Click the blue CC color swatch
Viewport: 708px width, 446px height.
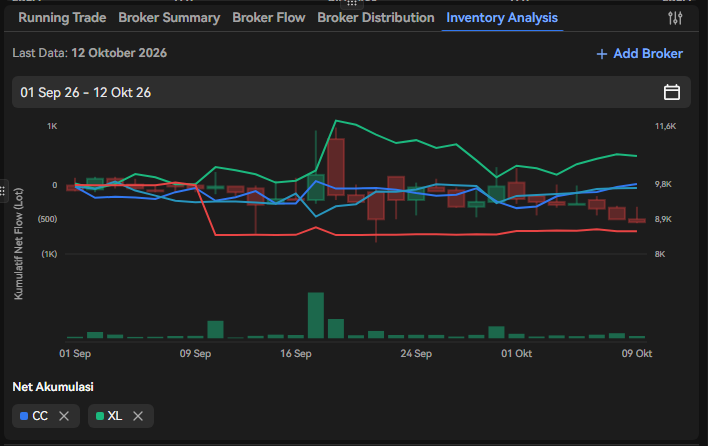click(24, 416)
